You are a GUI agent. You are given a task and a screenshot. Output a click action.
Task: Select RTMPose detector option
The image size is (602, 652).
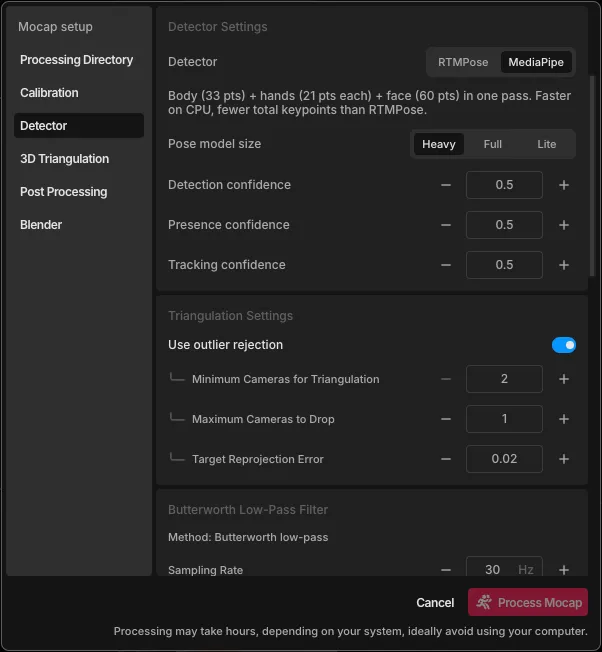(463, 62)
